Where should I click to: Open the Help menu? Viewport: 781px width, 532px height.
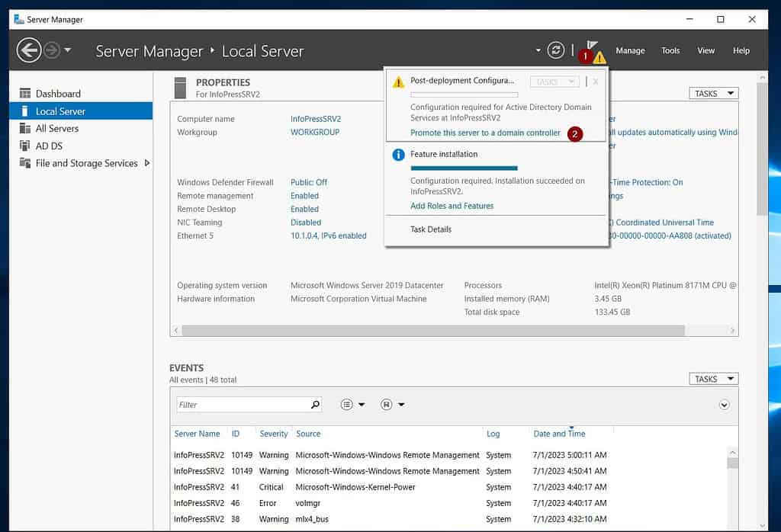[x=741, y=50]
